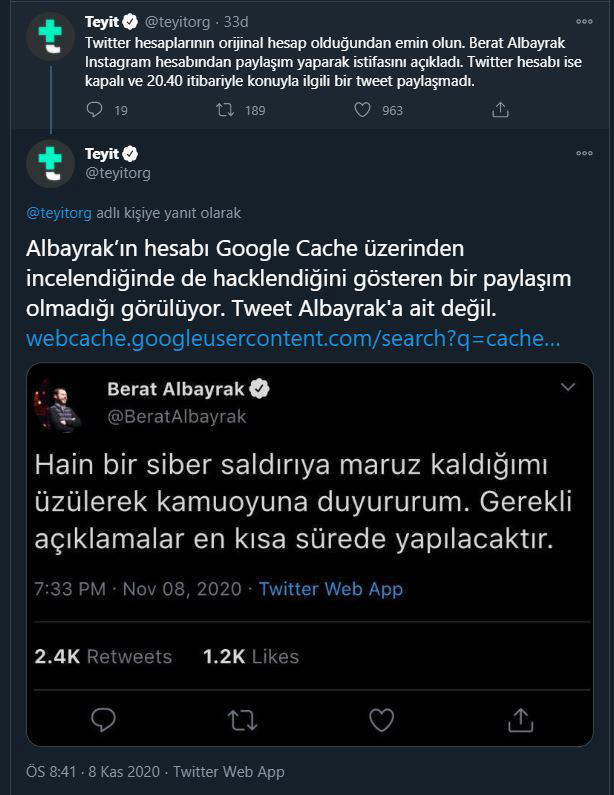614x795 pixels.
Task: Click share icon in embedded Albayrak tweet
Action: [519, 718]
